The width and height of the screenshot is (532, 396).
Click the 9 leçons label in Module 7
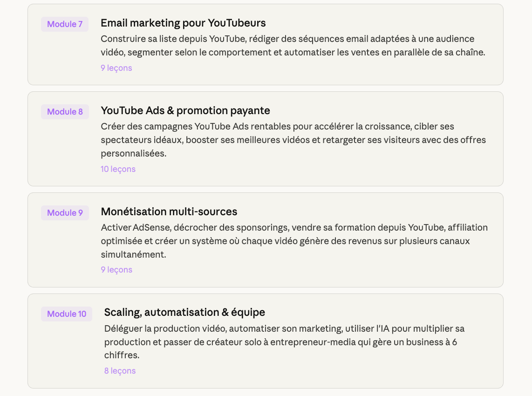pos(116,68)
